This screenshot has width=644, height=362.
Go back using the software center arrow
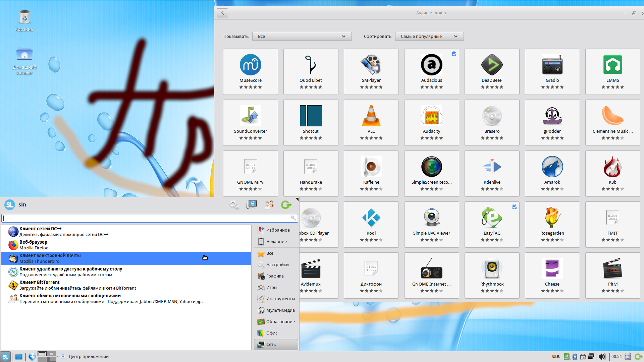(222, 13)
